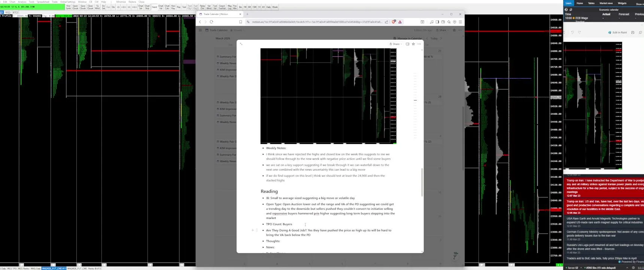Select the Horz Ray drawing tool
This screenshot has width=644, height=270.
tap(173, 7)
